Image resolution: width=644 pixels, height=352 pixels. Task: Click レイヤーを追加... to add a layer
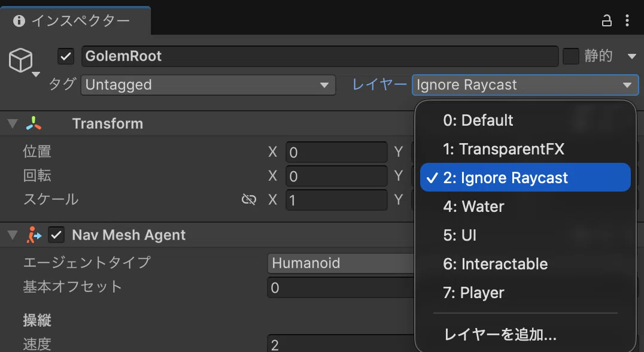click(525, 335)
